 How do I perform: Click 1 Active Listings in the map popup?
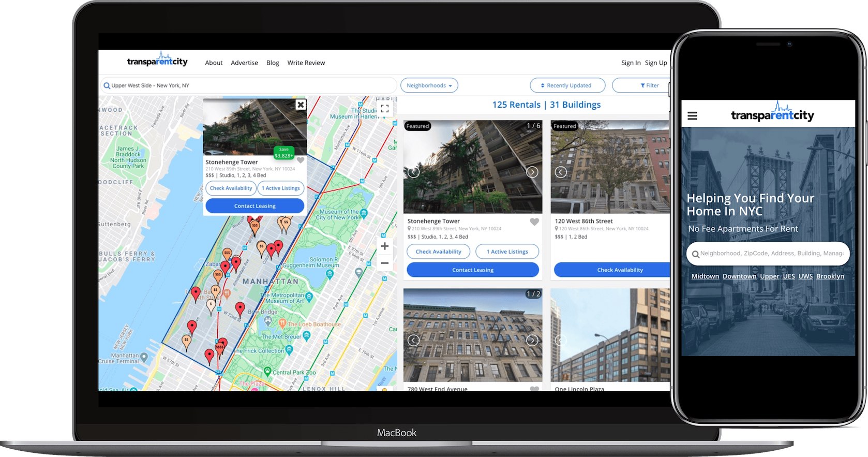(281, 188)
